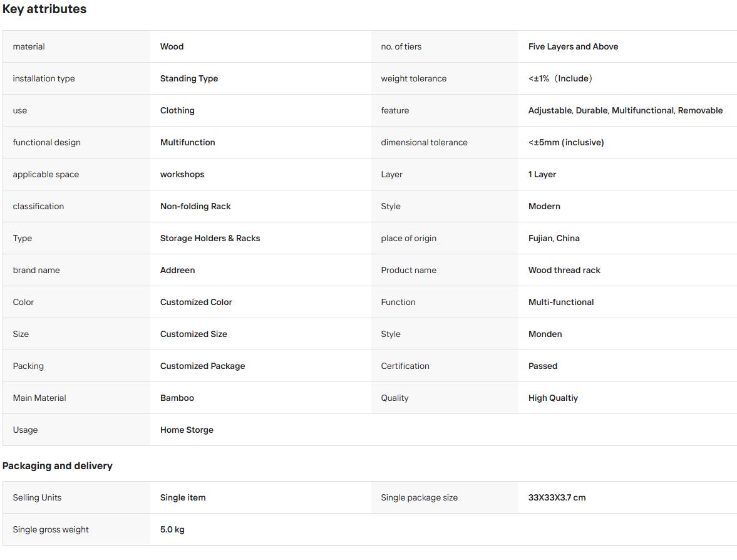
Task: Click the Non-folding Rack classification value
Action: (195, 207)
